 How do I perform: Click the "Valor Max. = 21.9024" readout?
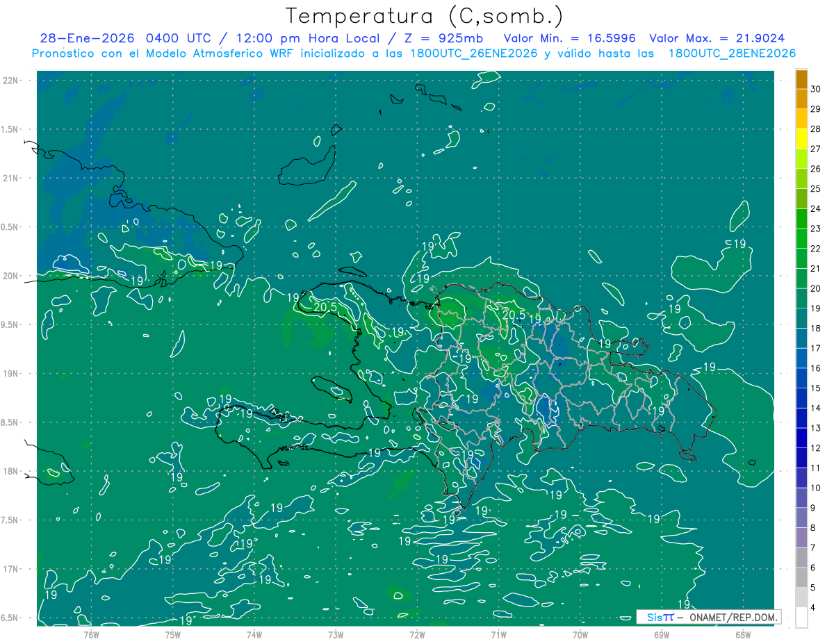(718, 38)
